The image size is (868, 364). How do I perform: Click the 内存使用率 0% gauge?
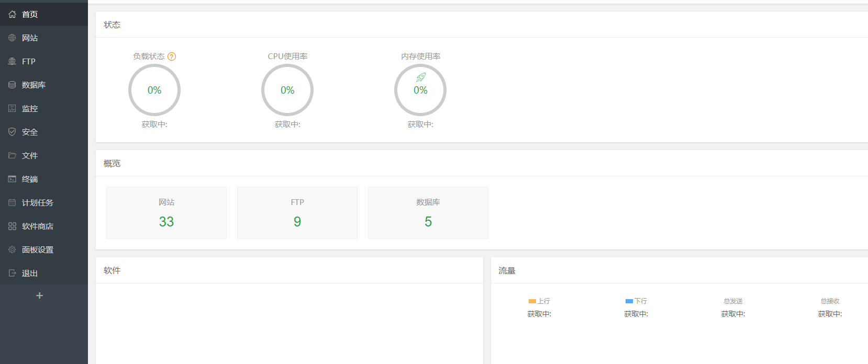pyautogui.click(x=420, y=90)
